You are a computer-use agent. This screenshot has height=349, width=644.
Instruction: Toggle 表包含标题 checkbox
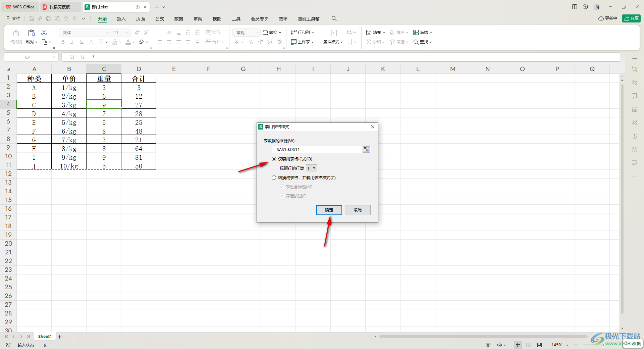(x=282, y=187)
